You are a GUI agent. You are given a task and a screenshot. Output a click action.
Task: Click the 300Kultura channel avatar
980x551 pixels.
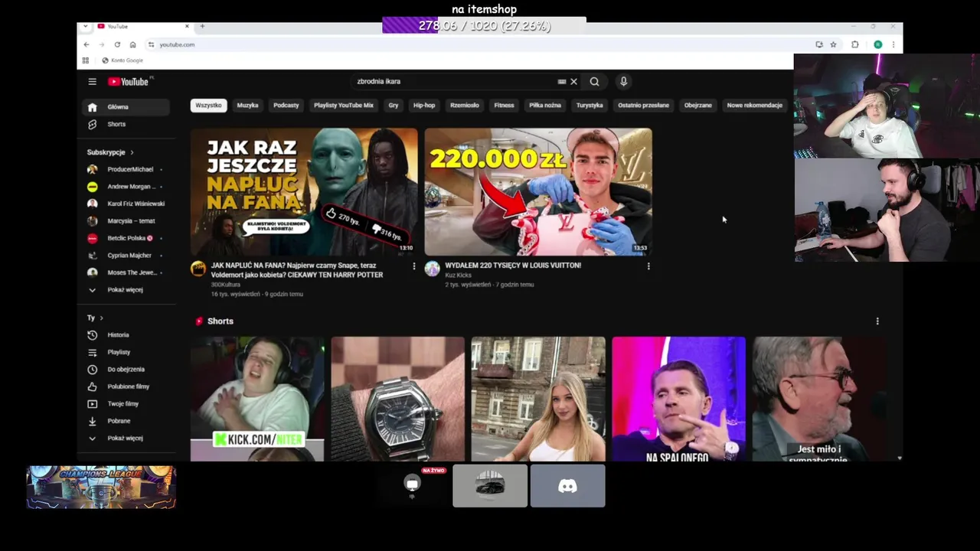198,269
